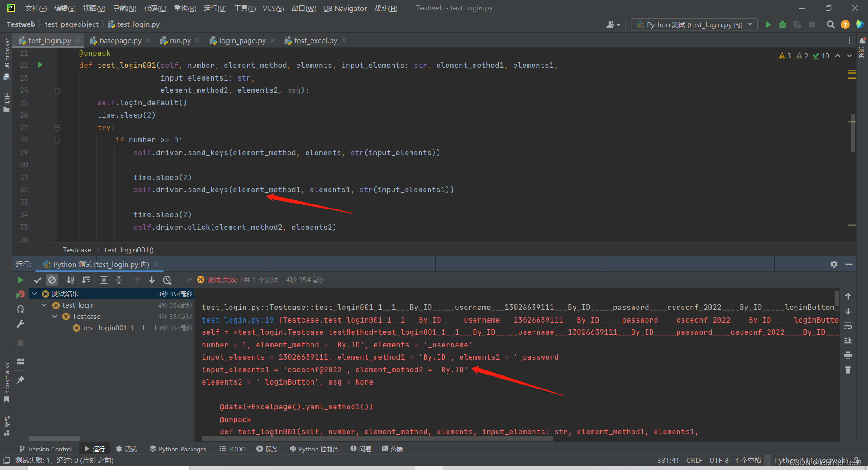Collapse the 测试结果 results node

[35, 294]
